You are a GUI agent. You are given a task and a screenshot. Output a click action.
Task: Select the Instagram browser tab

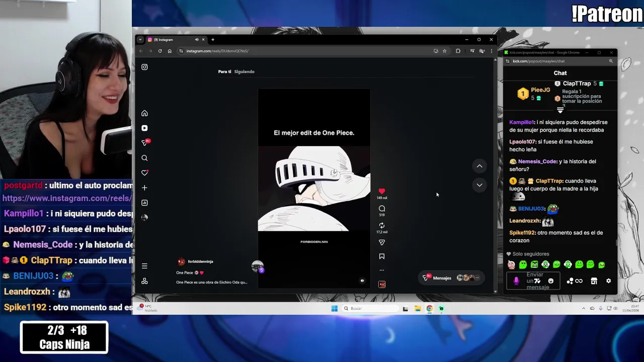(175, 40)
